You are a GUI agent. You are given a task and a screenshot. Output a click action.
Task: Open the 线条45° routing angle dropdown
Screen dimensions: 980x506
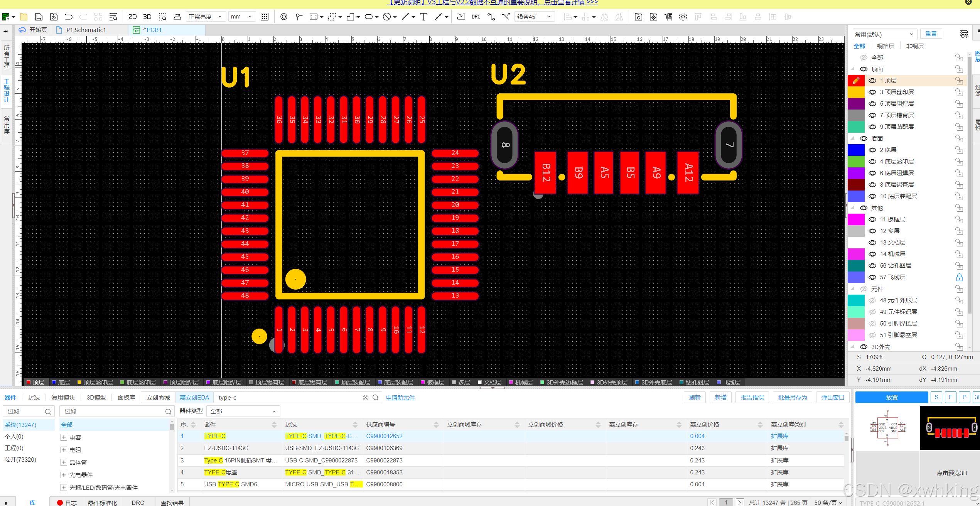(534, 17)
